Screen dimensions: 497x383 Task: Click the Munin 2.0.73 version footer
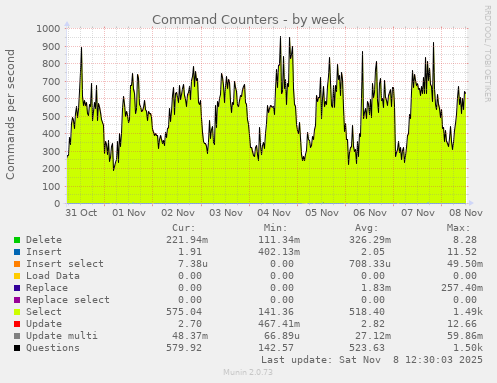click(248, 372)
